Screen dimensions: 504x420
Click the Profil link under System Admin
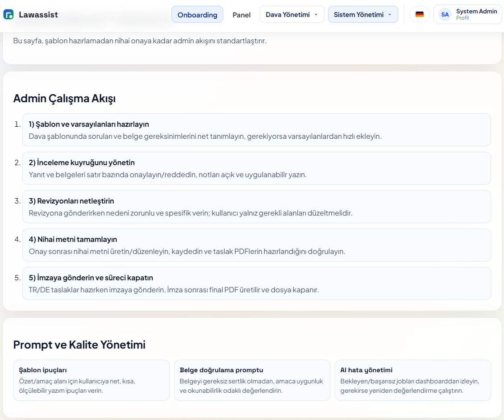tap(462, 18)
